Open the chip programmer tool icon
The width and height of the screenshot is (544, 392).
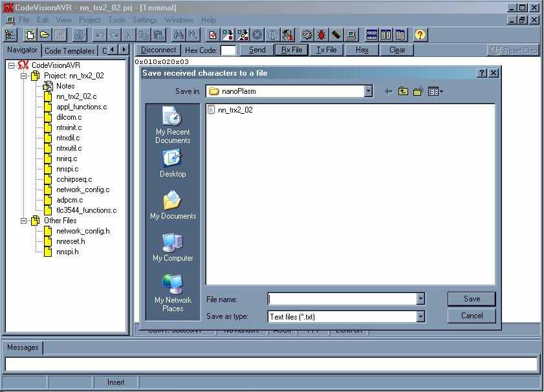tap(336, 35)
